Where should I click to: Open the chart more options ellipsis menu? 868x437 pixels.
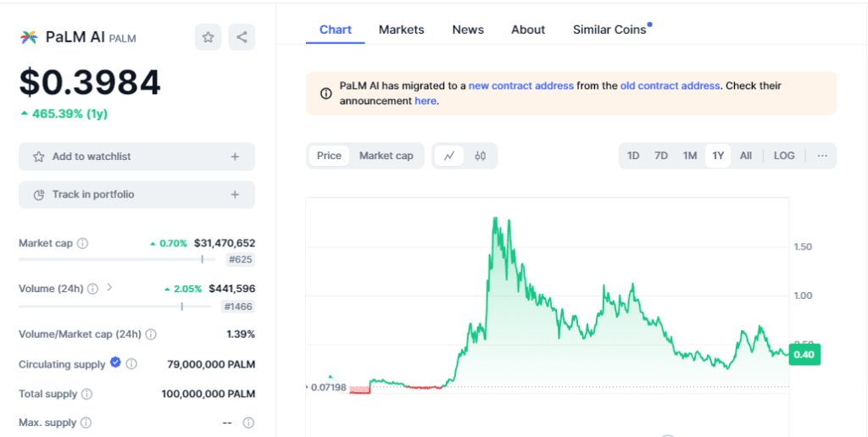[821, 156]
